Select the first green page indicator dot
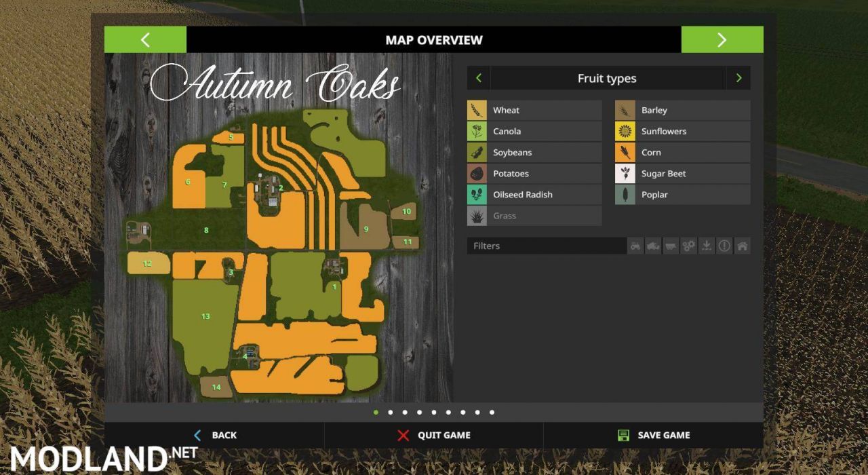The width and height of the screenshot is (868, 475). tap(376, 412)
